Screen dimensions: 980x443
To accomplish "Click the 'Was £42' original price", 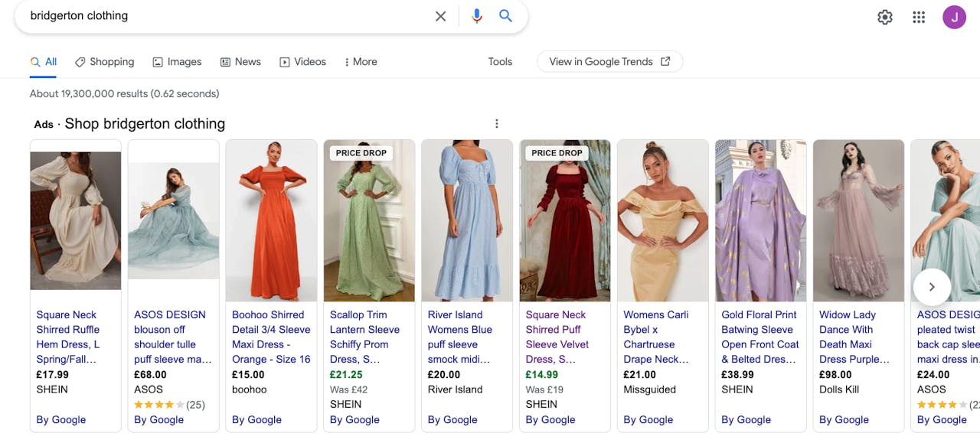I will (349, 389).
